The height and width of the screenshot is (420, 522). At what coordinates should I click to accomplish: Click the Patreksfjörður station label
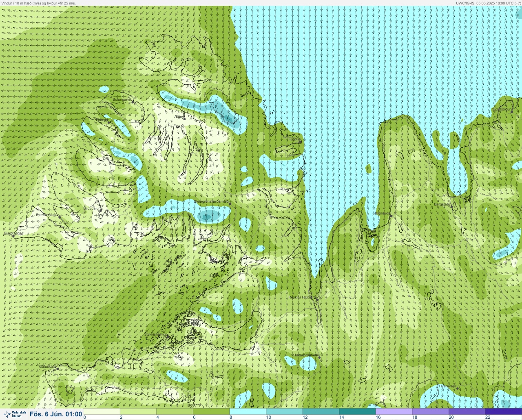[47, 214]
